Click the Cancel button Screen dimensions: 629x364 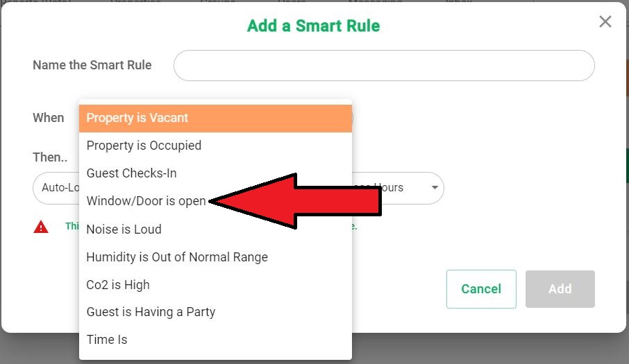point(481,288)
